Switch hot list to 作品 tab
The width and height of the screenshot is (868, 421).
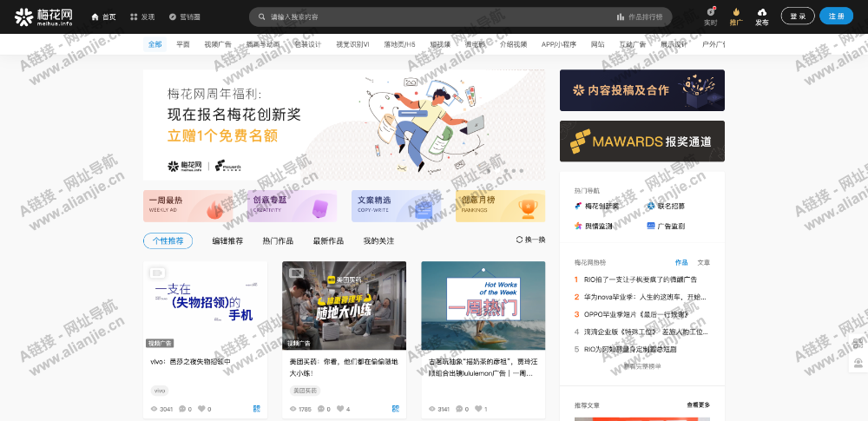pyautogui.click(x=681, y=262)
